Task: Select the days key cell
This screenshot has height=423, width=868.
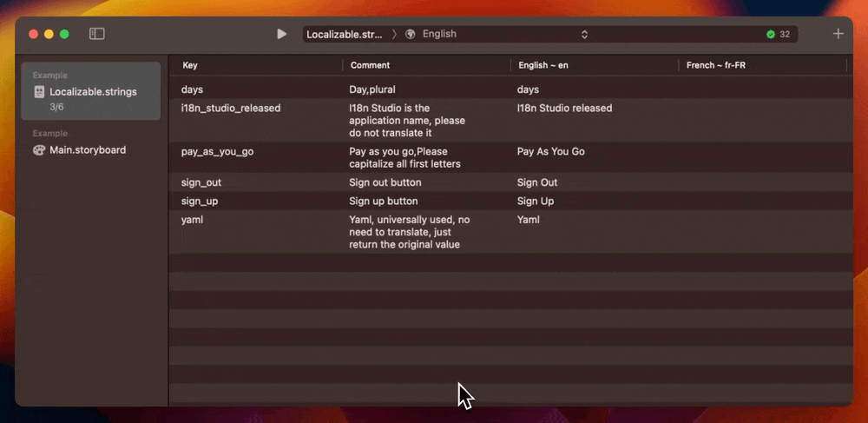Action: coord(192,89)
